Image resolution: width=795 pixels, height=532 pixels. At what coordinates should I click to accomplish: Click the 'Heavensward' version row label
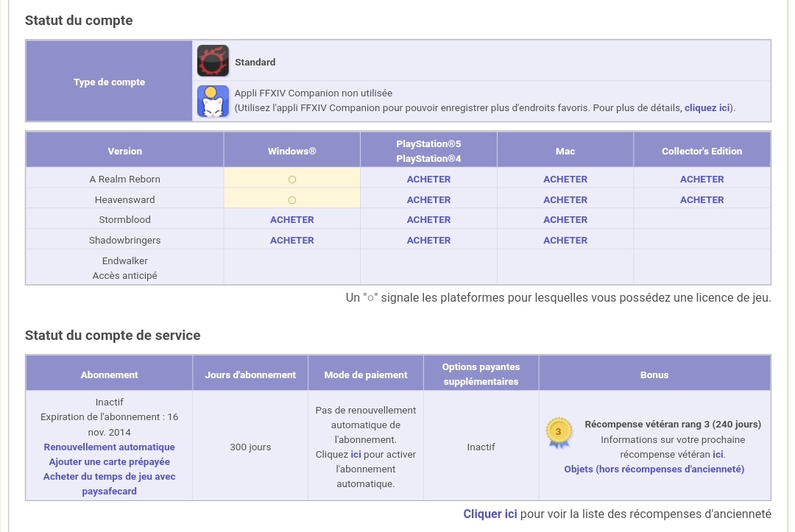tap(124, 199)
